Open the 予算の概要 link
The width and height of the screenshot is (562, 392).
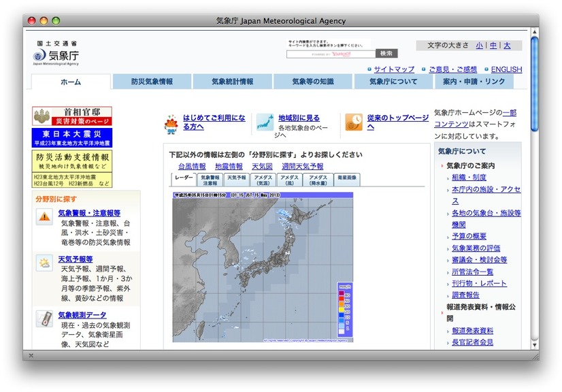pyautogui.click(x=469, y=236)
